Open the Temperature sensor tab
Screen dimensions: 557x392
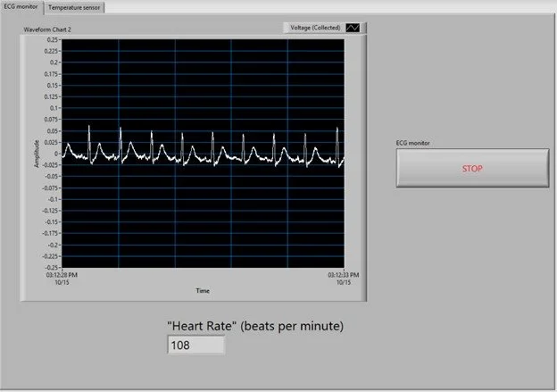tap(74, 7)
